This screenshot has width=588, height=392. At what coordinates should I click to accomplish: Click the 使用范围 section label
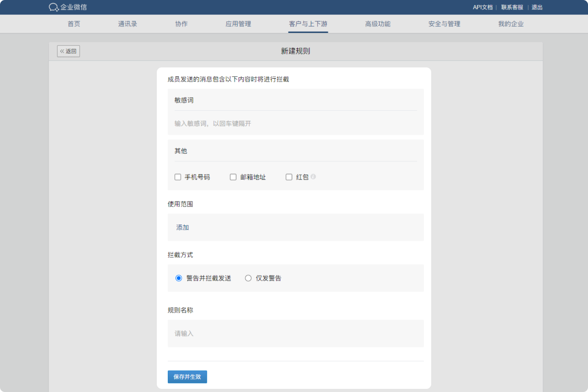coord(180,204)
